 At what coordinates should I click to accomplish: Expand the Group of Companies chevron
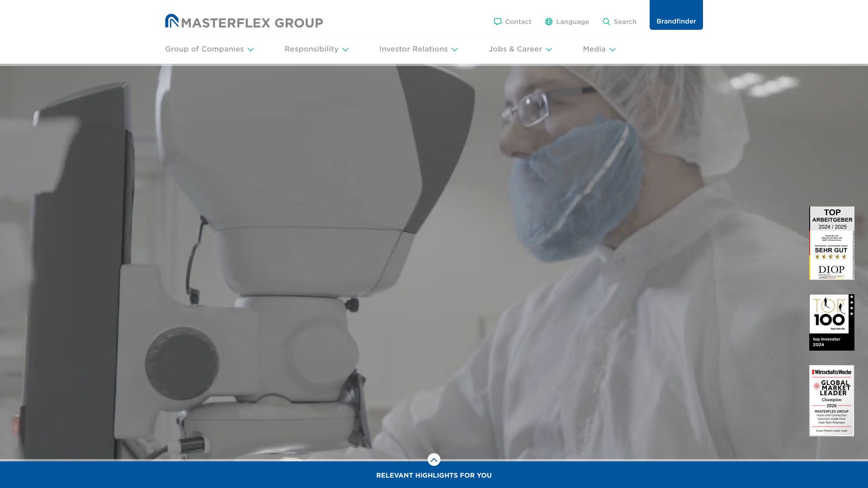[250, 50]
